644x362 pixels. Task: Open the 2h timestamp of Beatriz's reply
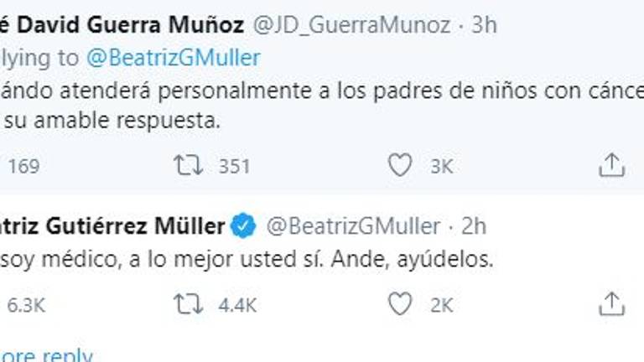coord(473,225)
